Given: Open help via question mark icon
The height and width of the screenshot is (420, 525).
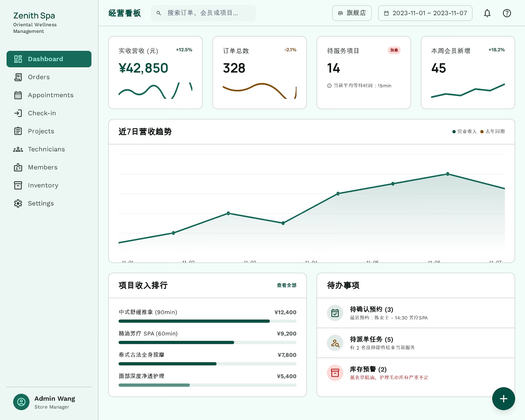Looking at the screenshot, I should 507,13.
